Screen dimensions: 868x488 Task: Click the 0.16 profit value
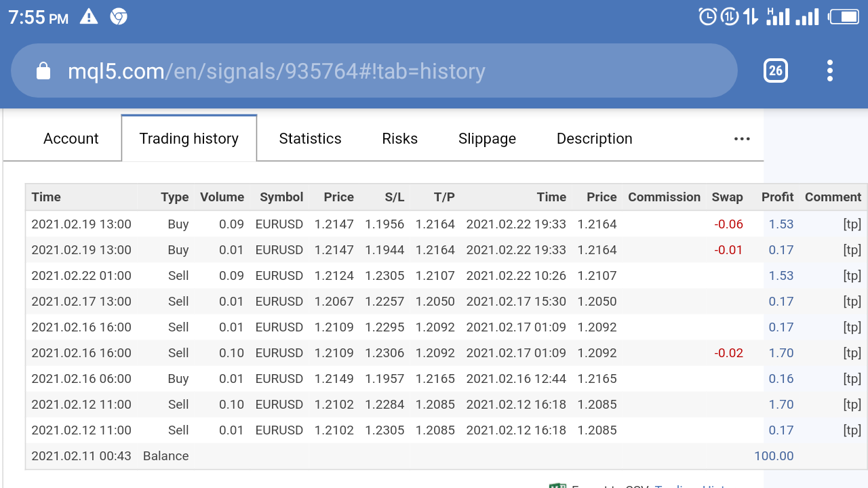(781, 379)
